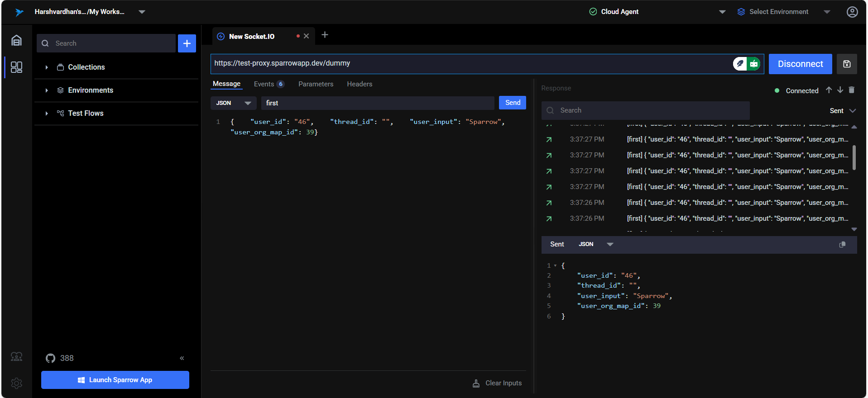Click the Connected status label

click(x=802, y=90)
